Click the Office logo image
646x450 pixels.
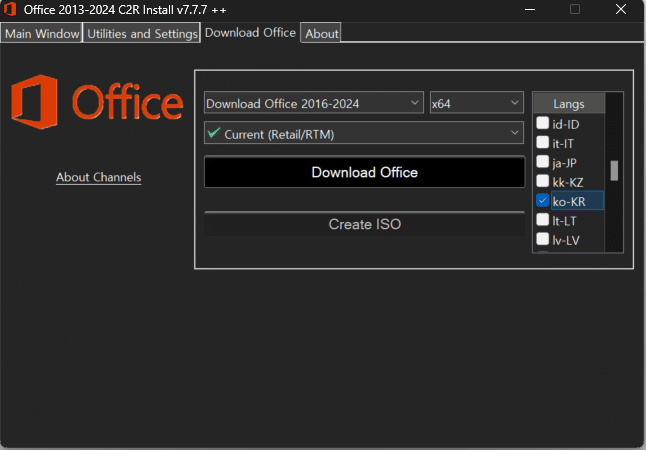97,102
